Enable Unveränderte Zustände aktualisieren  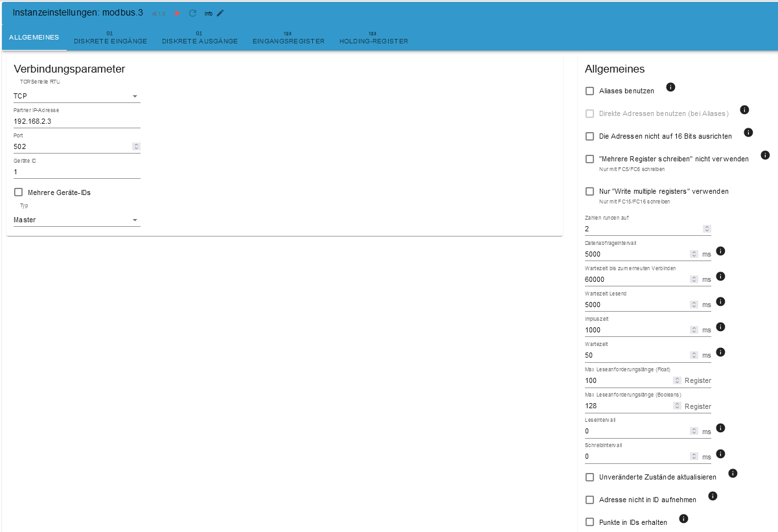[589, 477]
